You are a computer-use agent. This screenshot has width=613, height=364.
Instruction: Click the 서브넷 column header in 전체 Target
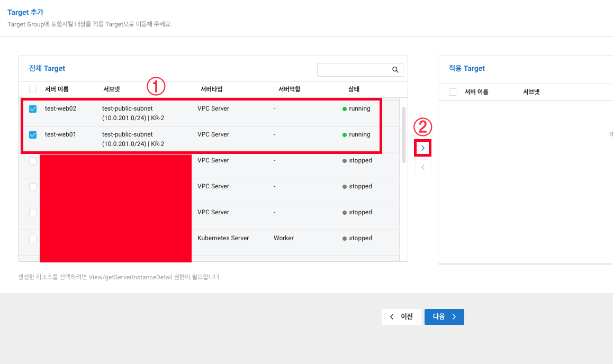point(111,89)
